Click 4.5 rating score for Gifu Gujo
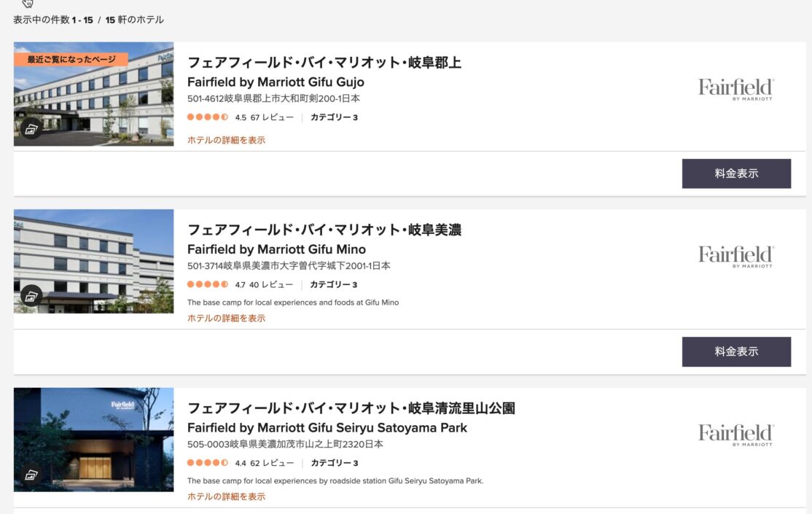Image resolution: width=812 pixels, height=514 pixels. pyautogui.click(x=241, y=117)
